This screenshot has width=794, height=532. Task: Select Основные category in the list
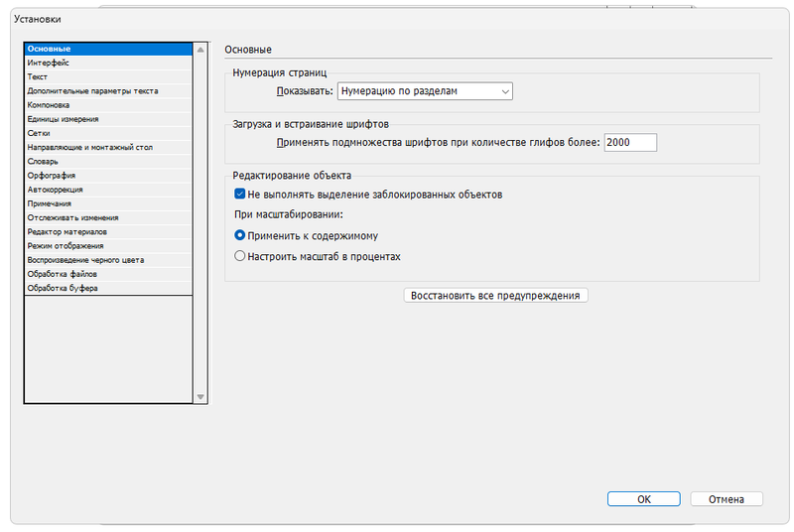108,49
